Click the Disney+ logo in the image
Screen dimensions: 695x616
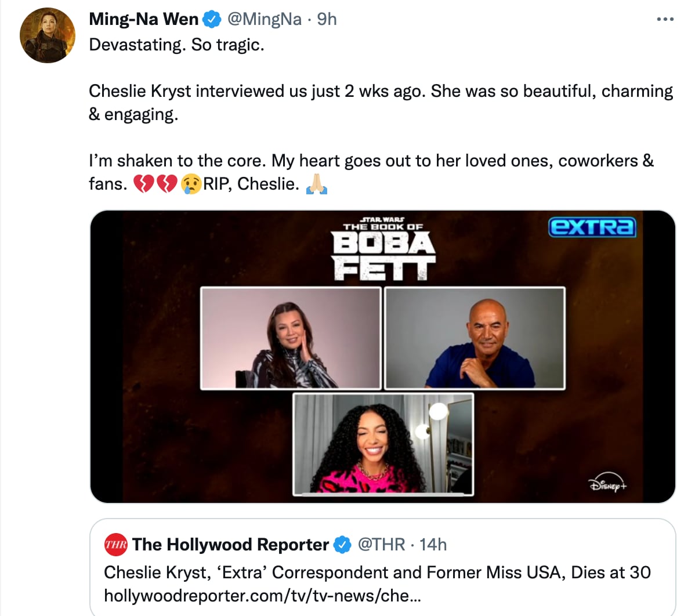point(608,484)
